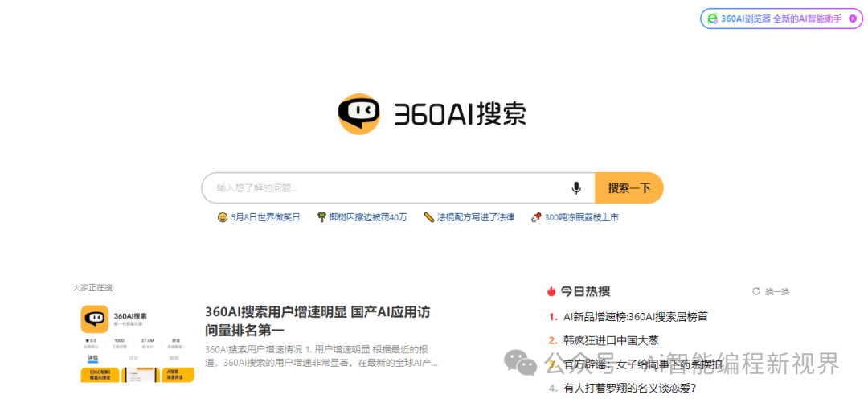The height and width of the screenshot is (399, 868).
Task: Click the lychee icon beside 300吨冻眠荔枝
Action: click(535, 217)
